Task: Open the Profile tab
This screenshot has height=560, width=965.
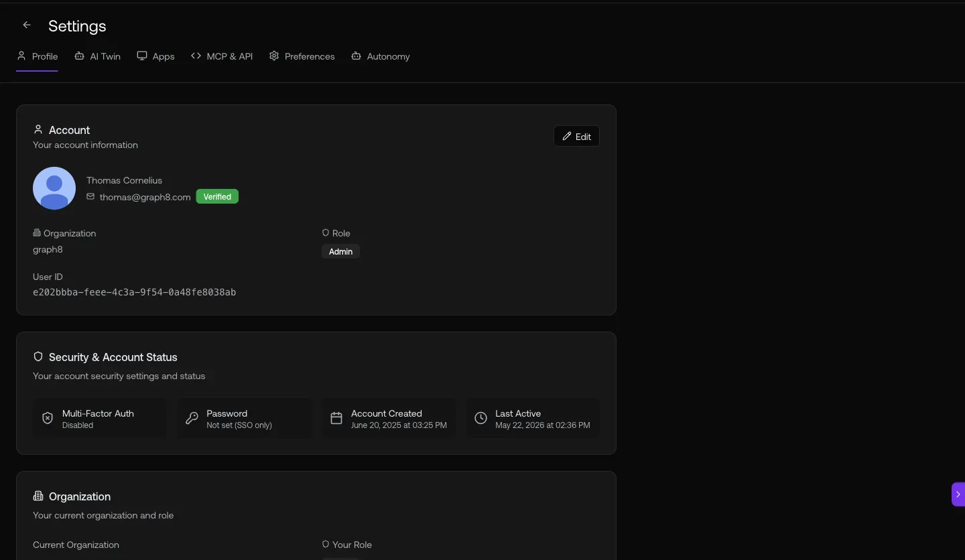Action: point(38,56)
